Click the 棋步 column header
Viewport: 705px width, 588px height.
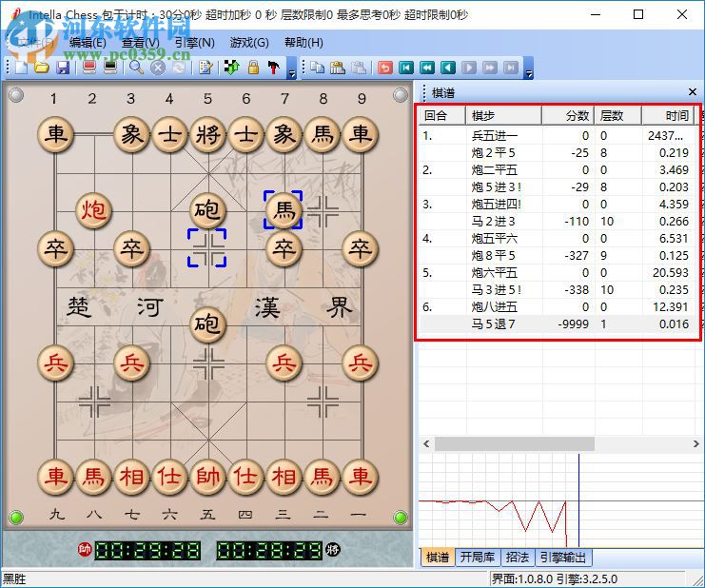pyautogui.click(x=503, y=115)
